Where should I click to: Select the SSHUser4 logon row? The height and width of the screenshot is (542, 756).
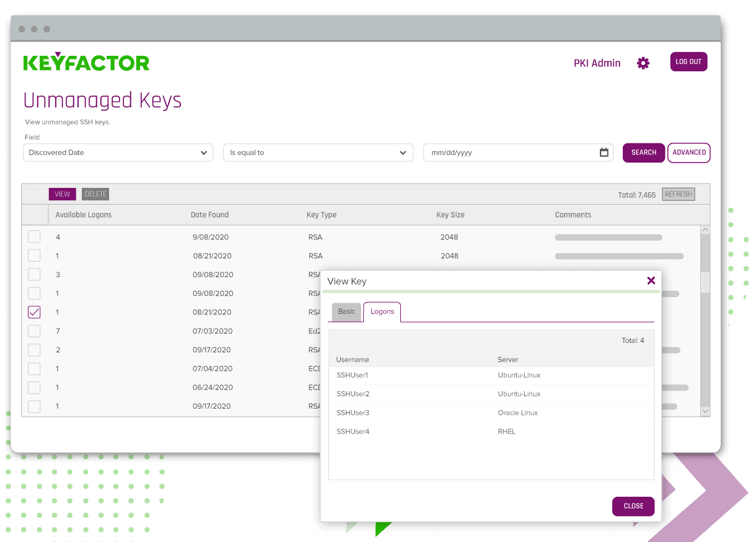(491, 431)
